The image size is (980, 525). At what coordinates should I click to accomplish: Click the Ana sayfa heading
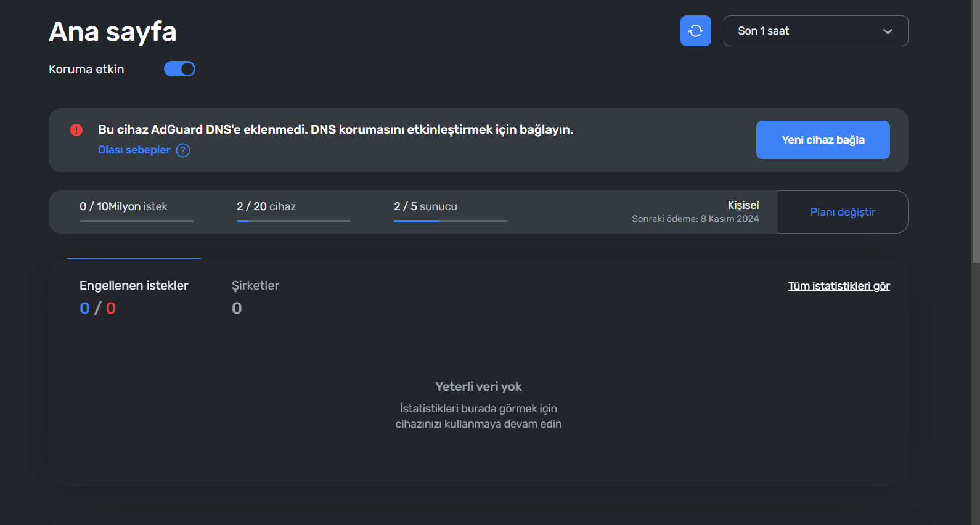click(x=113, y=31)
